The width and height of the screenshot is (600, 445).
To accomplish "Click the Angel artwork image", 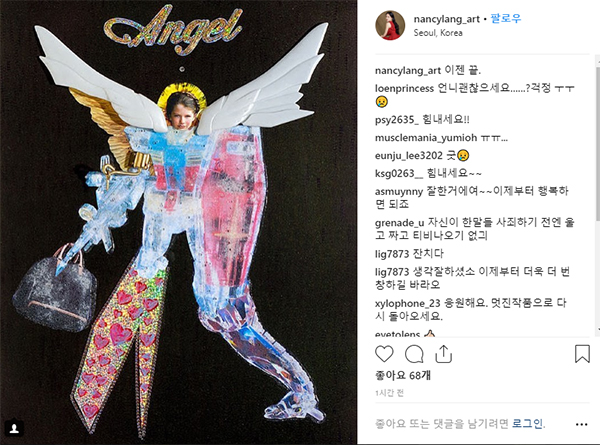I will pyautogui.click(x=178, y=222).
